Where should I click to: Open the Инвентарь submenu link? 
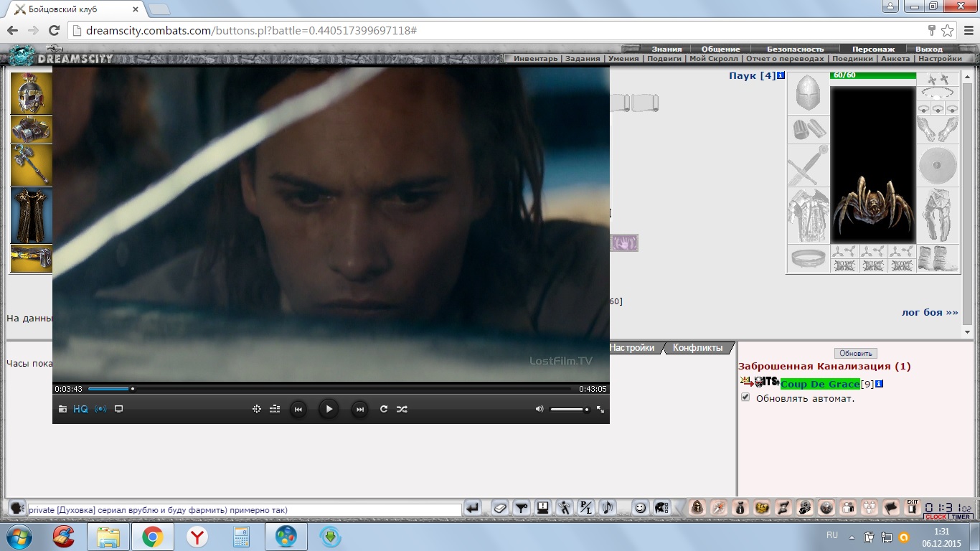[535, 59]
